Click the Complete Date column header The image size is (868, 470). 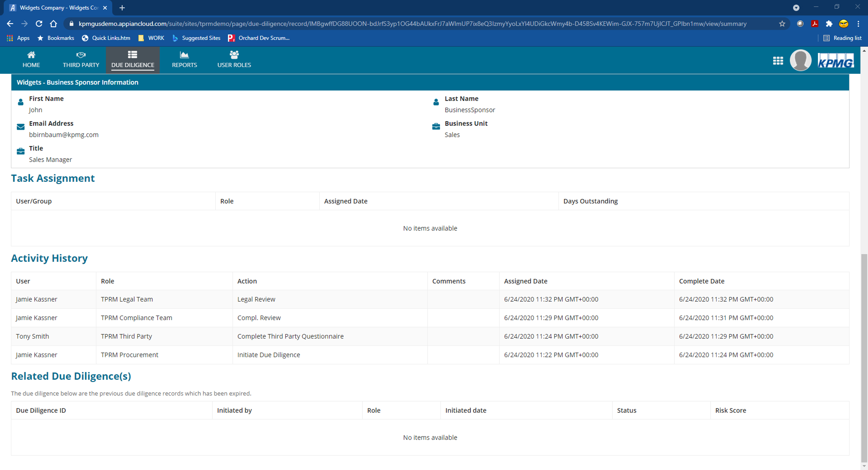click(702, 281)
